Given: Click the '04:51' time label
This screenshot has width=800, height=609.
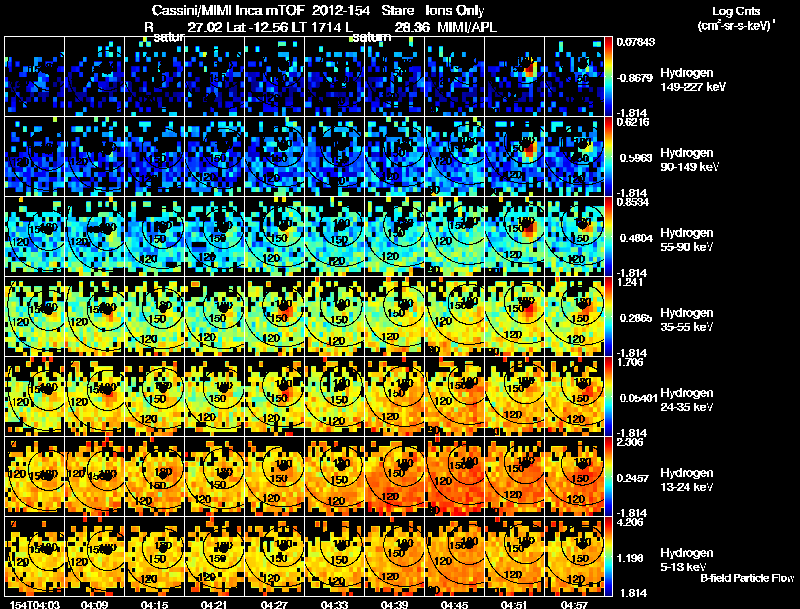Looking at the screenshot, I should point(514,604).
